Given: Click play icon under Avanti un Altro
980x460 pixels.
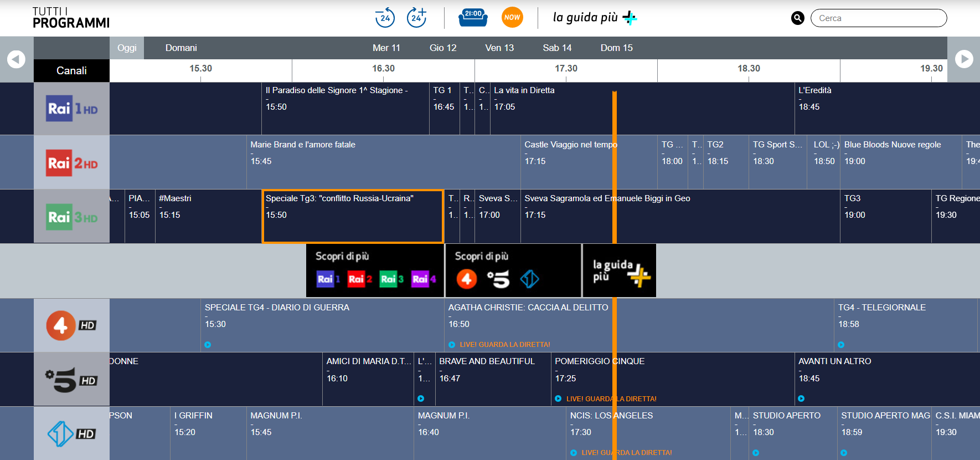Looking at the screenshot, I should 801,398.
